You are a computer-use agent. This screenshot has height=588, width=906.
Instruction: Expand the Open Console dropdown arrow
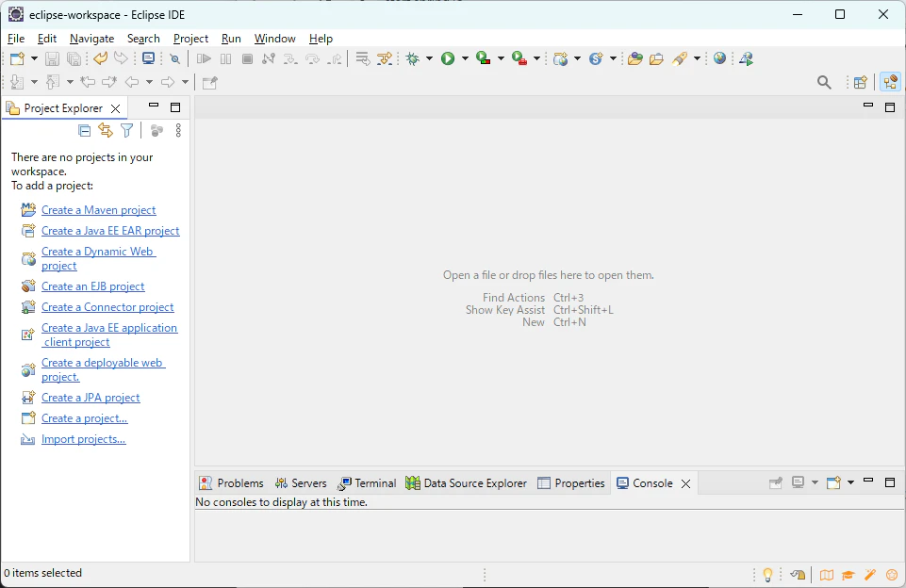(x=850, y=482)
